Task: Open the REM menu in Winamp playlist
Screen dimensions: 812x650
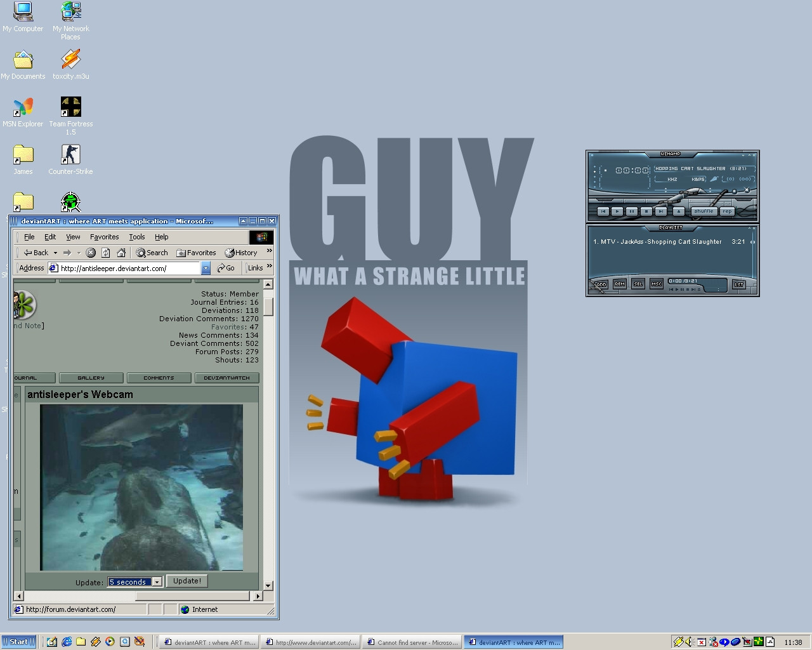Action: [620, 284]
